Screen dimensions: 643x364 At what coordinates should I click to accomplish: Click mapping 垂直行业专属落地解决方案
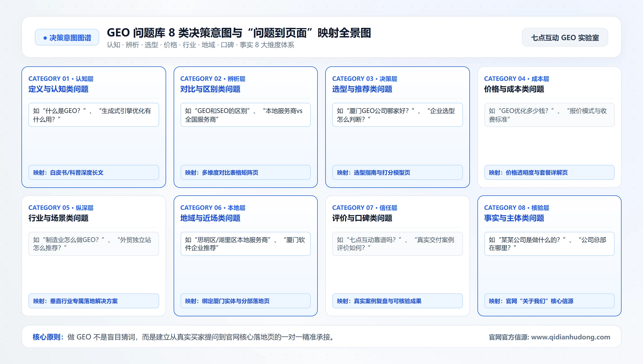pos(94,301)
